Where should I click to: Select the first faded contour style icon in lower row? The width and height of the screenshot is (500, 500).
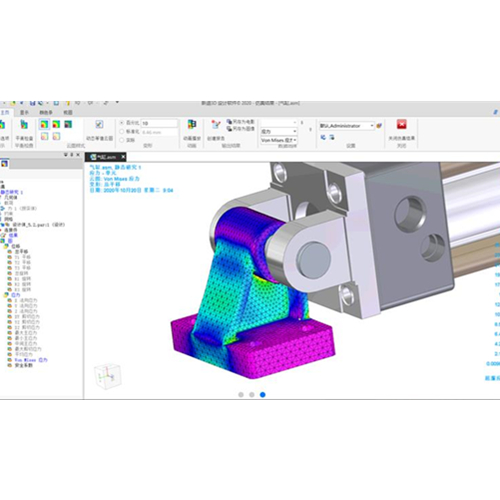[45, 136]
